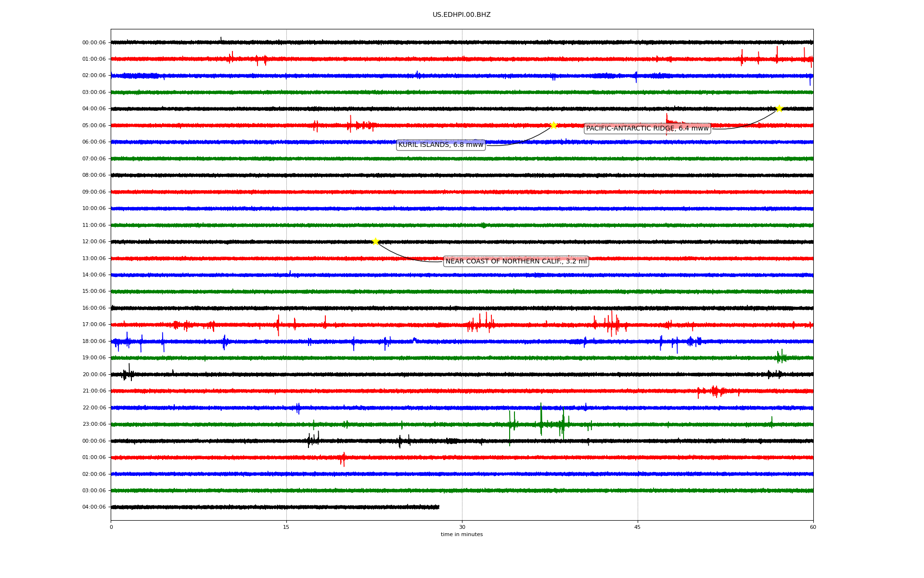Click the 15:00:06 row time label
The height and width of the screenshot is (578, 924).
(94, 291)
